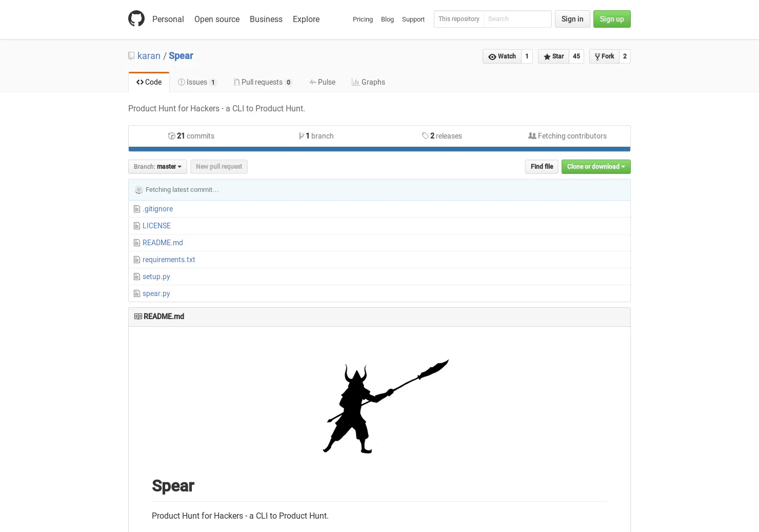Click the eye icon on Watch button
This screenshot has width=759, height=532.
tap(492, 57)
